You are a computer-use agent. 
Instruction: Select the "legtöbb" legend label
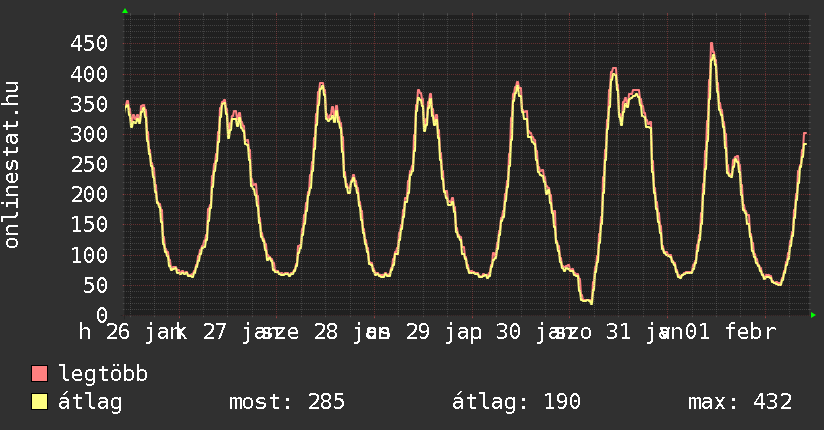(x=104, y=375)
